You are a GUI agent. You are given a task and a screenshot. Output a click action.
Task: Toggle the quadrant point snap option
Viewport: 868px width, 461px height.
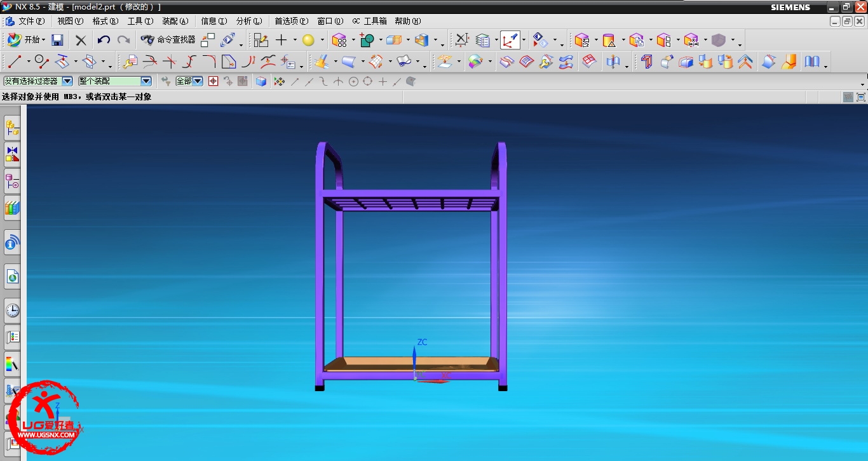click(x=367, y=81)
